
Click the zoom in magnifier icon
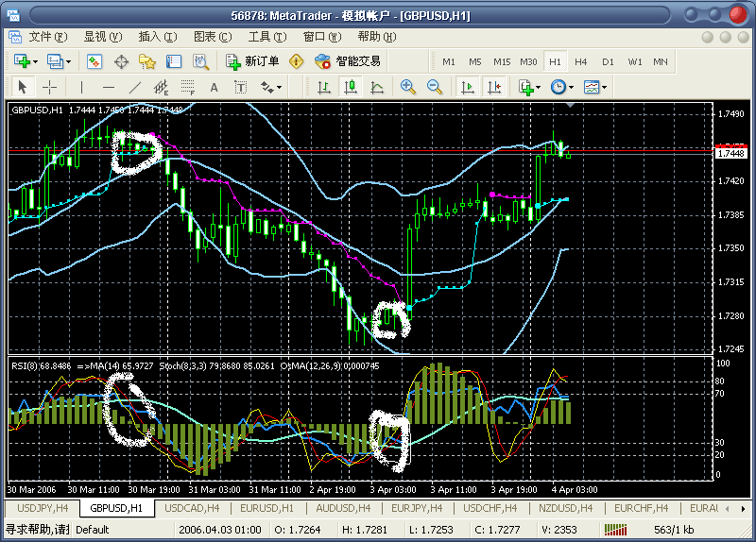click(408, 87)
